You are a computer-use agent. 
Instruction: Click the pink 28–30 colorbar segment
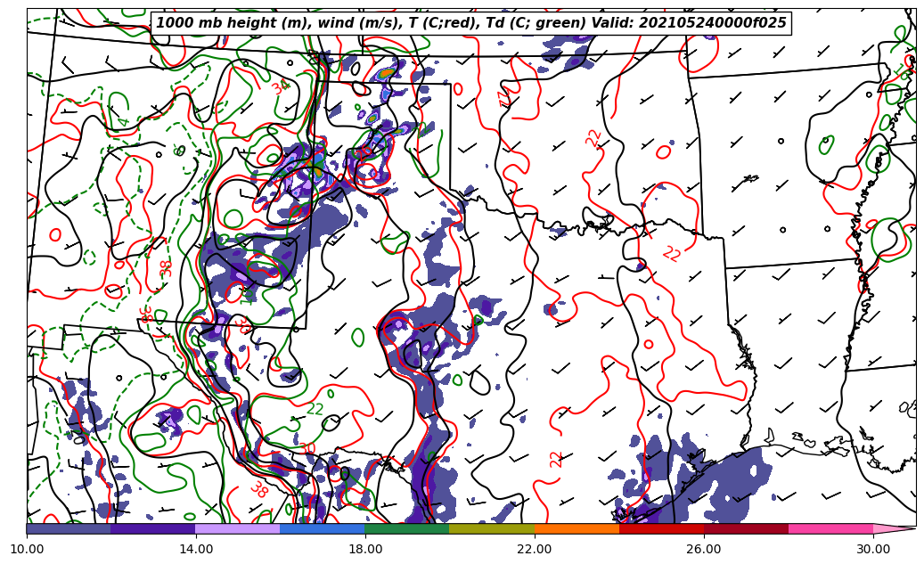tap(831, 528)
